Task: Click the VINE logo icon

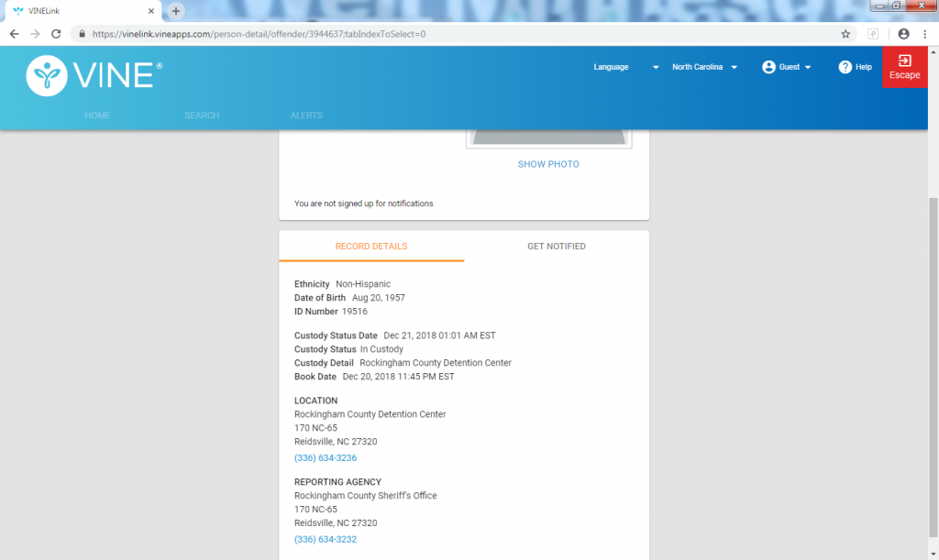Action: point(45,76)
